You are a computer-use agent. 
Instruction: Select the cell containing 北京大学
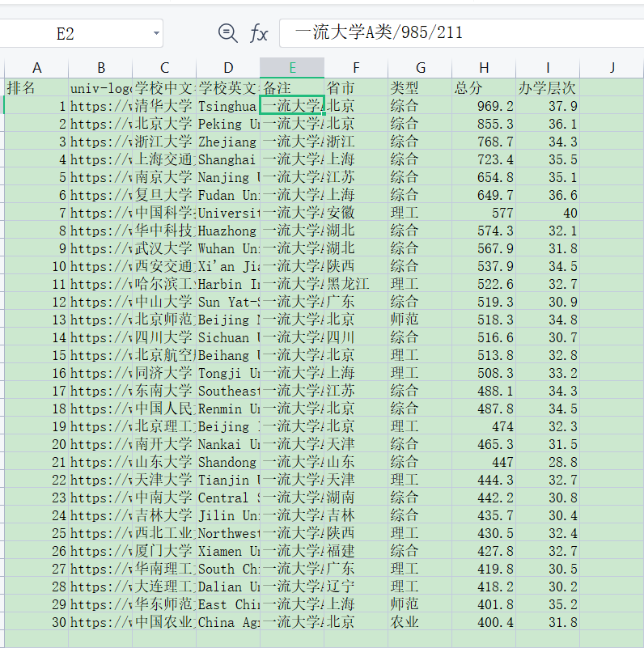[x=164, y=124]
